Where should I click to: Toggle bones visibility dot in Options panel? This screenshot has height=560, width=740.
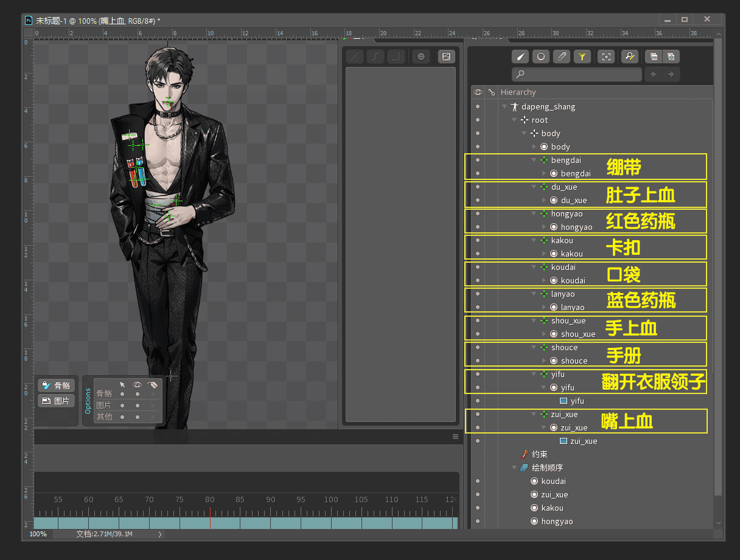point(138,393)
